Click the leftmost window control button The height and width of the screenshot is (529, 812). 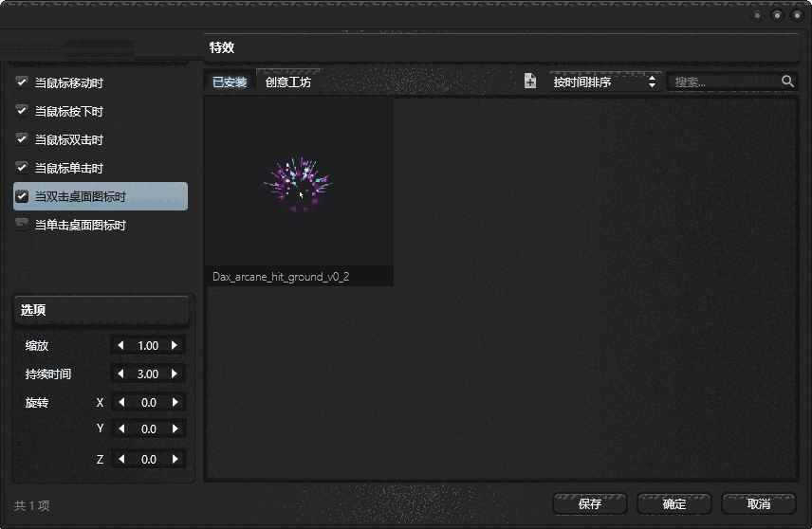point(757,15)
